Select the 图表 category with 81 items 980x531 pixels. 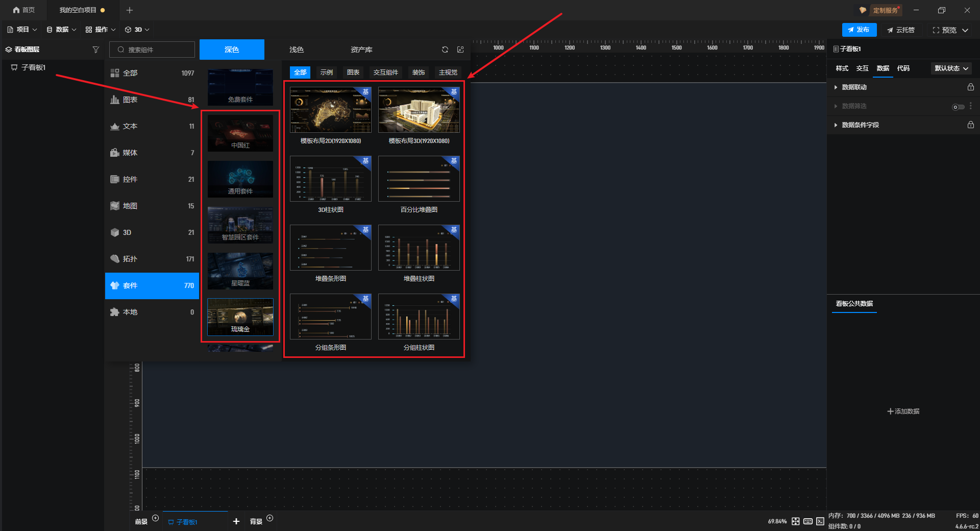click(x=152, y=100)
